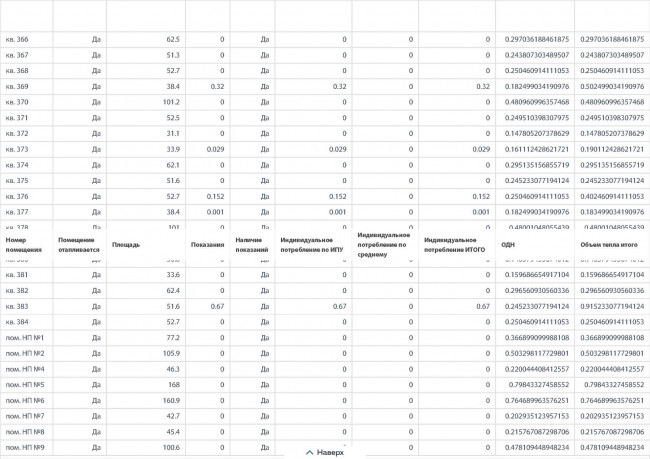Click row label кв. 371
The image size is (650, 459).
click(x=17, y=118)
